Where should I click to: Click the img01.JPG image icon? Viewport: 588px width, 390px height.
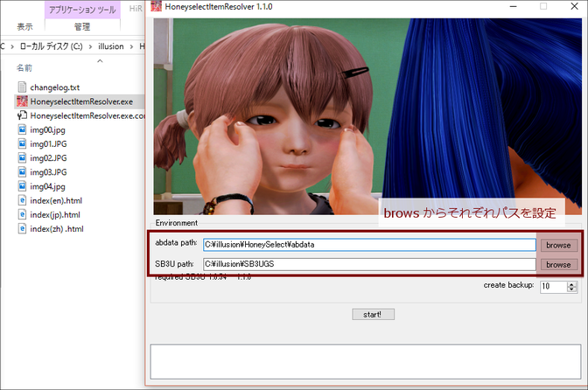tap(22, 144)
